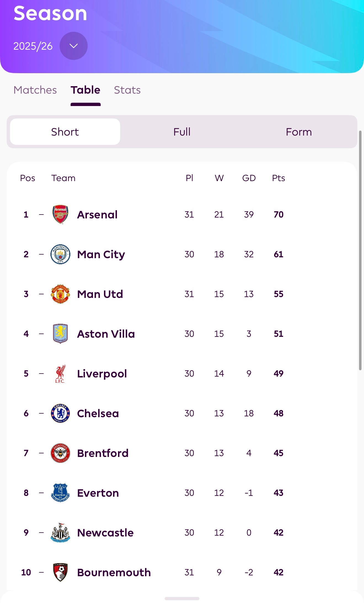
Task: Tap the Aston Villa badge
Action: pos(60,334)
